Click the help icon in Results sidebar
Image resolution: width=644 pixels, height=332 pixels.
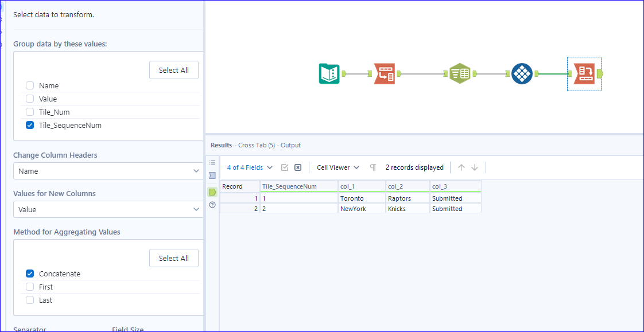pyautogui.click(x=212, y=205)
